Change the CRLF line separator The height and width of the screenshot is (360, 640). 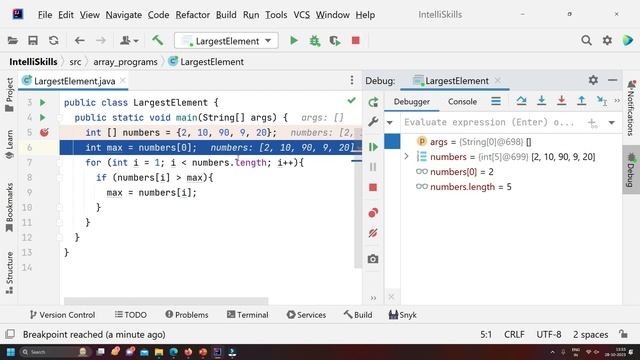click(514, 334)
